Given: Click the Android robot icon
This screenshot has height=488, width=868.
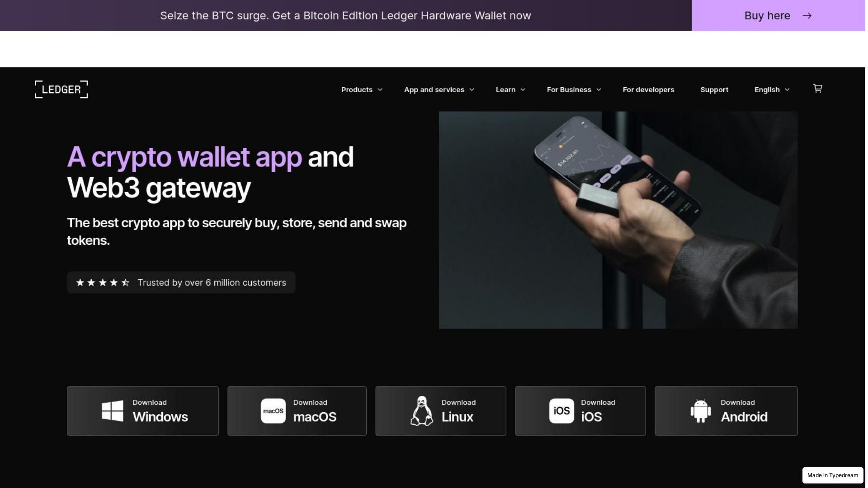Looking at the screenshot, I should click(x=701, y=411).
